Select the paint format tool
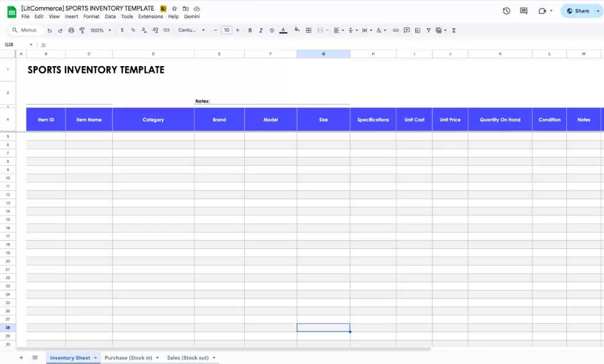The width and height of the screenshot is (604, 364). pos(83,30)
